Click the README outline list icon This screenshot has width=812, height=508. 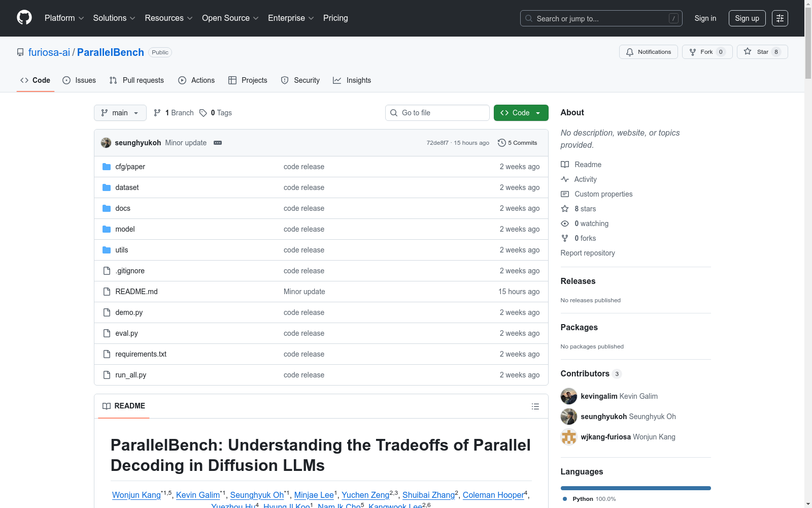[535, 406]
